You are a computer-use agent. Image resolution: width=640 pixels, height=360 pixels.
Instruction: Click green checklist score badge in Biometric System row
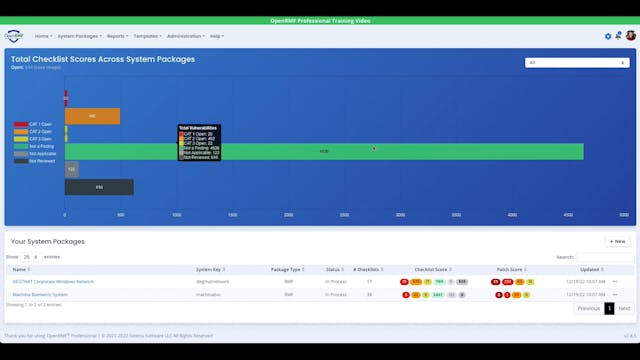coord(438,295)
